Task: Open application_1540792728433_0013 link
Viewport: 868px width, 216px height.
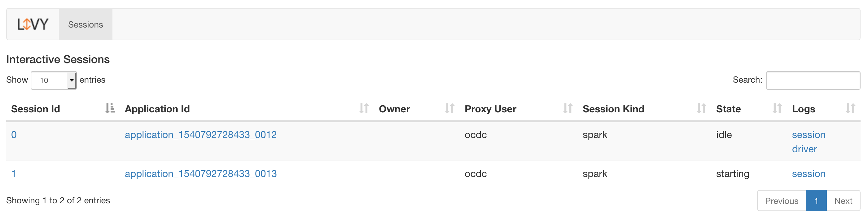Action: 200,174
